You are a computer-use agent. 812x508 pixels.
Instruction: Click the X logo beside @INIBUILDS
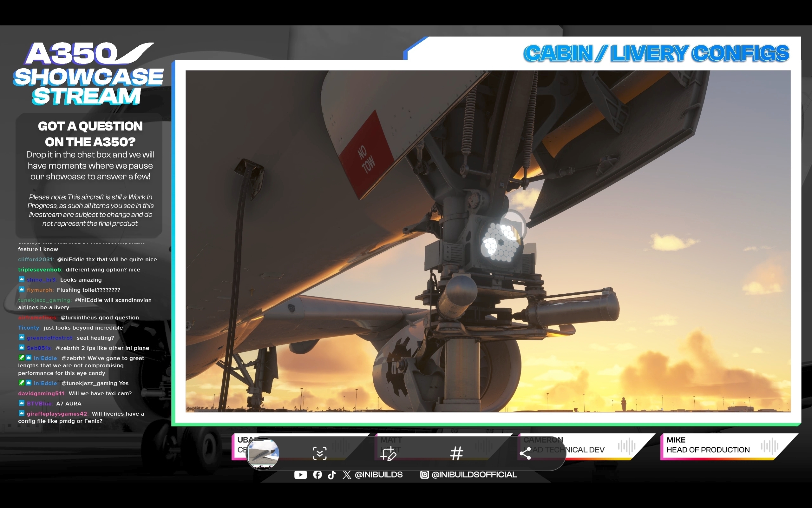coord(347,475)
